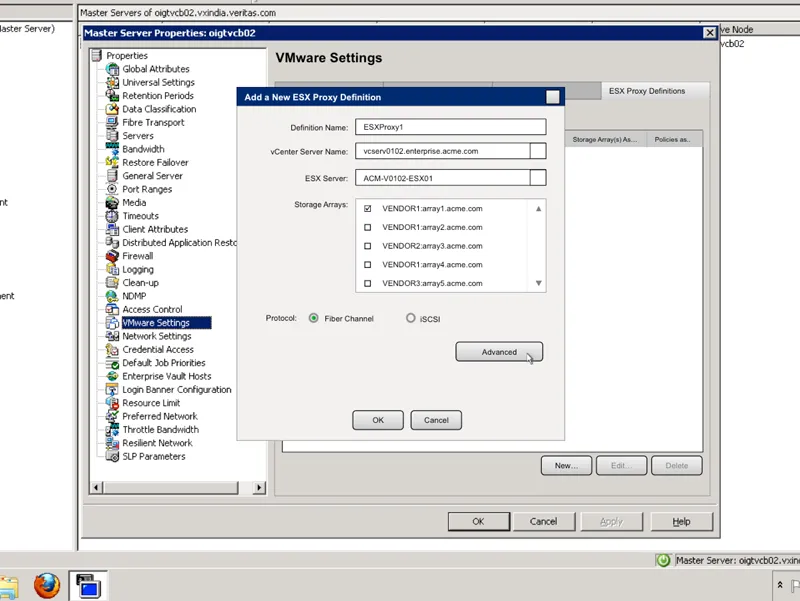Viewport: 800px width, 601px height.
Task: Click the NDMP icon
Action: [x=112, y=296]
